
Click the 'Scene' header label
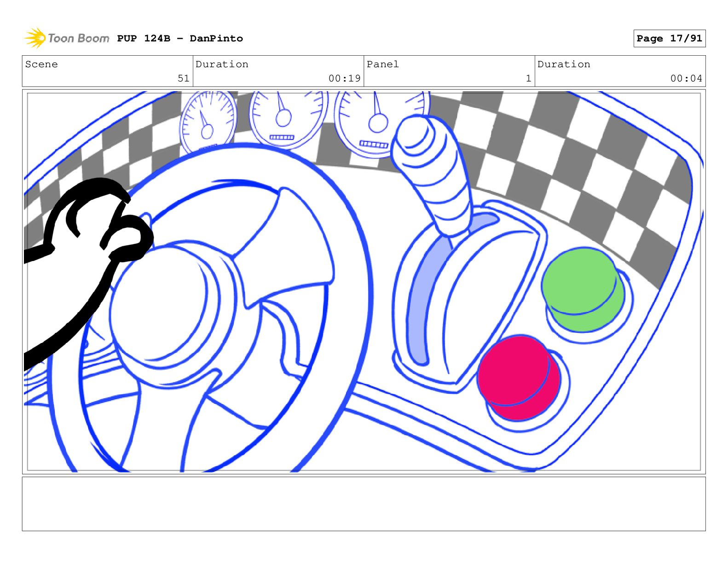[41, 64]
